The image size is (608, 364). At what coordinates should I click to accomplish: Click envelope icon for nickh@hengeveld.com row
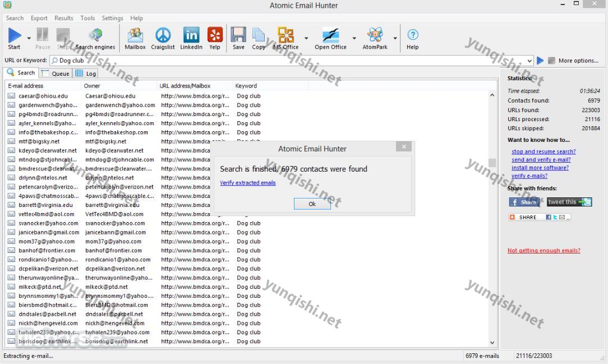tap(11, 323)
